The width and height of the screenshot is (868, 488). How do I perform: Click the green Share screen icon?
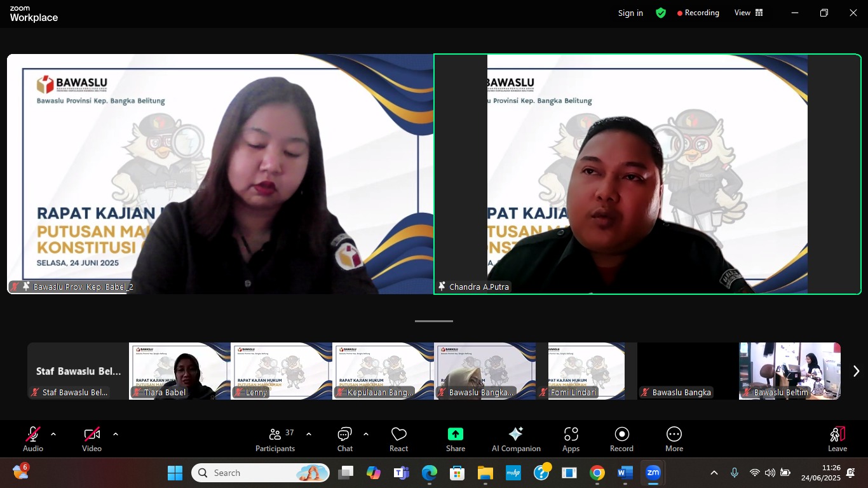455,433
